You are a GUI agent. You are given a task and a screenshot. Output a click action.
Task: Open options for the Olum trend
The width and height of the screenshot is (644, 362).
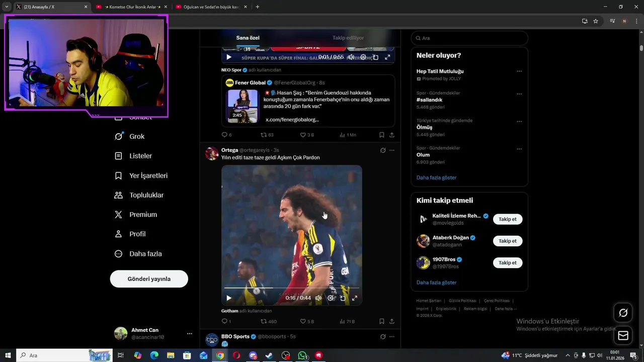point(519,149)
